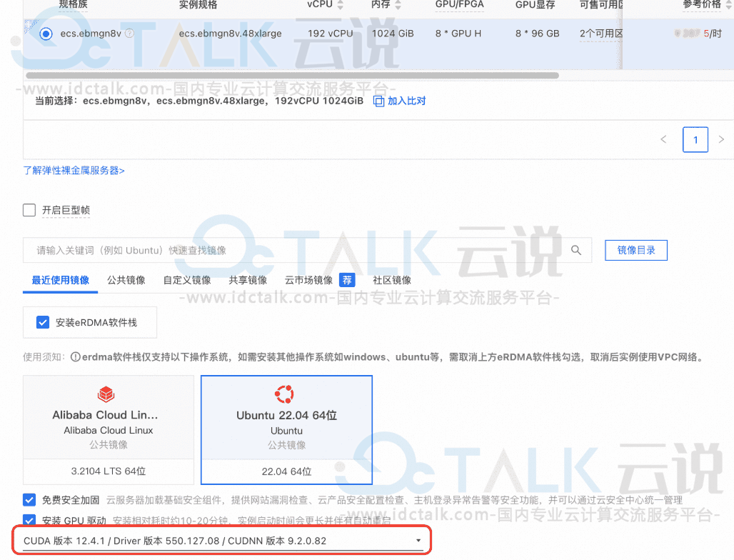Switch to 云市场镜像 tab
The width and height of the screenshot is (734, 560).
[309, 280]
